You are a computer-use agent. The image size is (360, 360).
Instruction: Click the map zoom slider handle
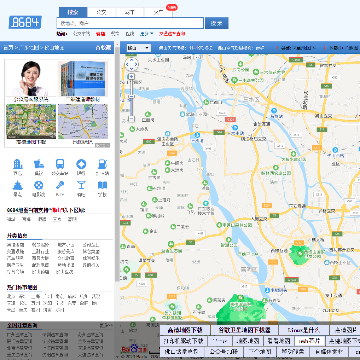[132, 97]
